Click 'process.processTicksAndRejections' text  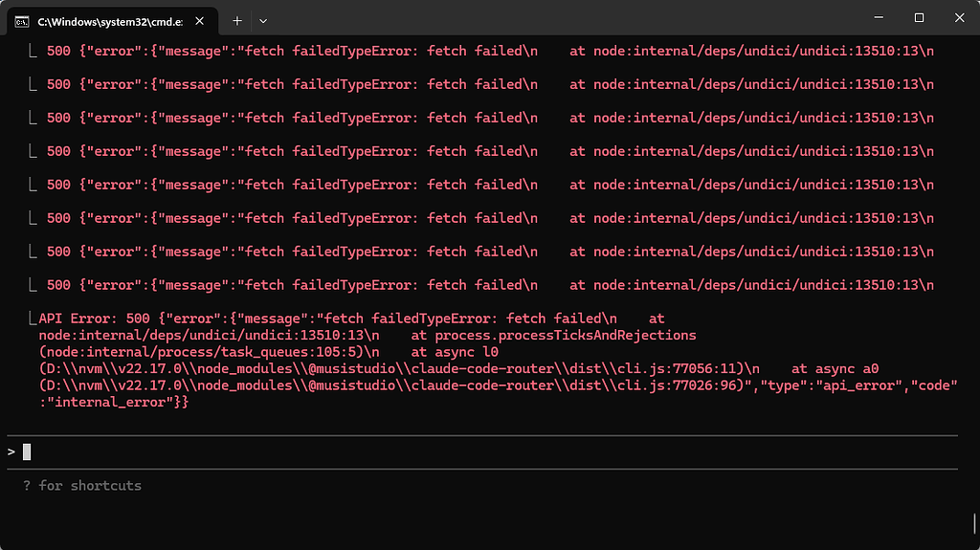coord(565,336)
